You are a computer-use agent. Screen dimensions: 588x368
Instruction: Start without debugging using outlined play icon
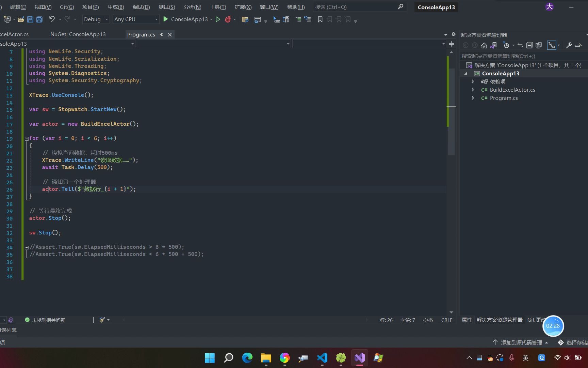[x=218, y=19]
